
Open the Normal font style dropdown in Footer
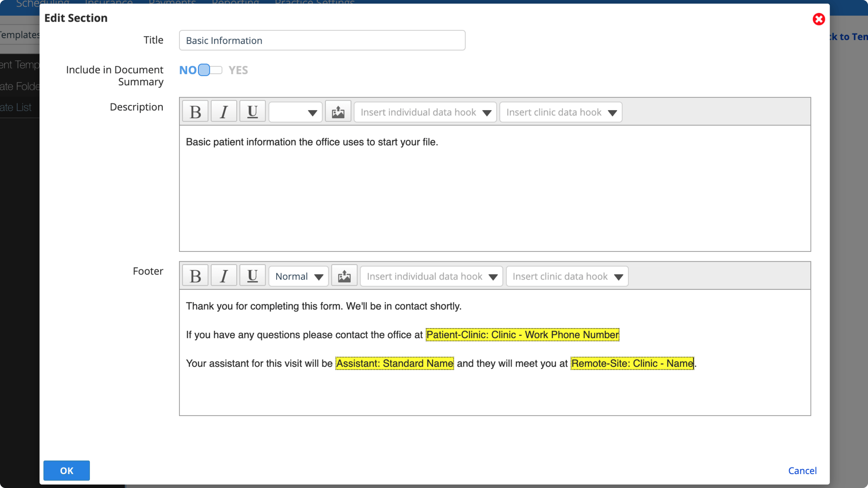(x=298, y=276)
